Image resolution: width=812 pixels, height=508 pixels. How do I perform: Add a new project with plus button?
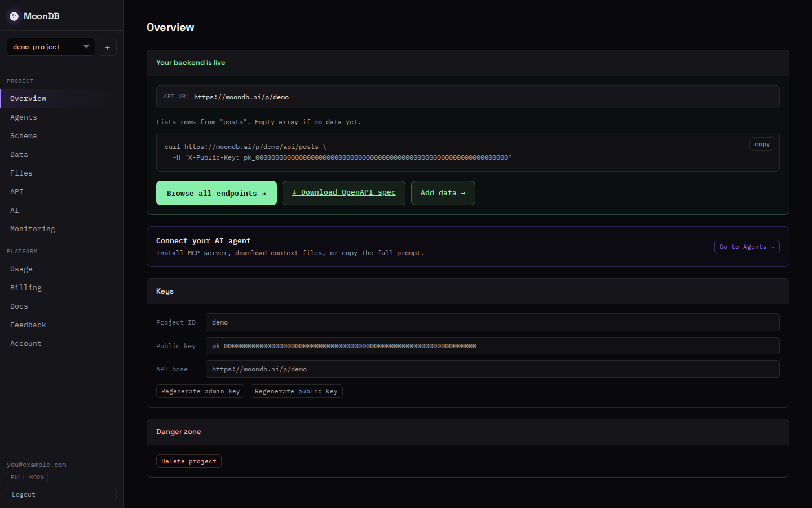[108, 47]
